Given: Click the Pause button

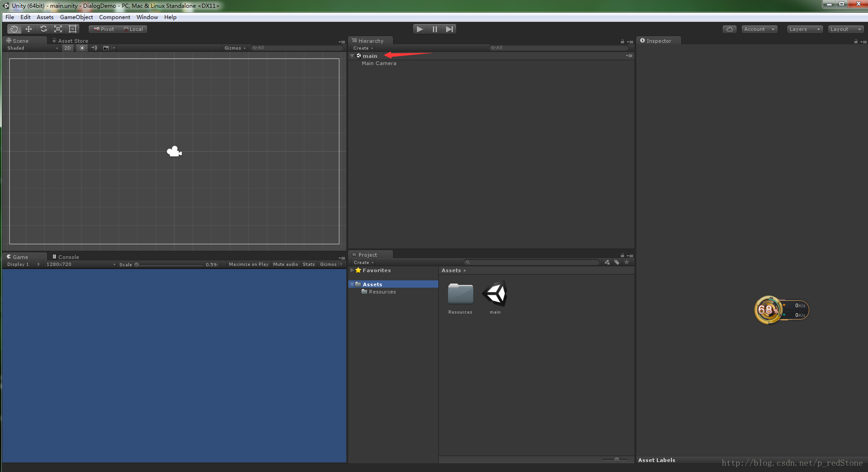Looking at the screenshot, I should tap(435, 29).
